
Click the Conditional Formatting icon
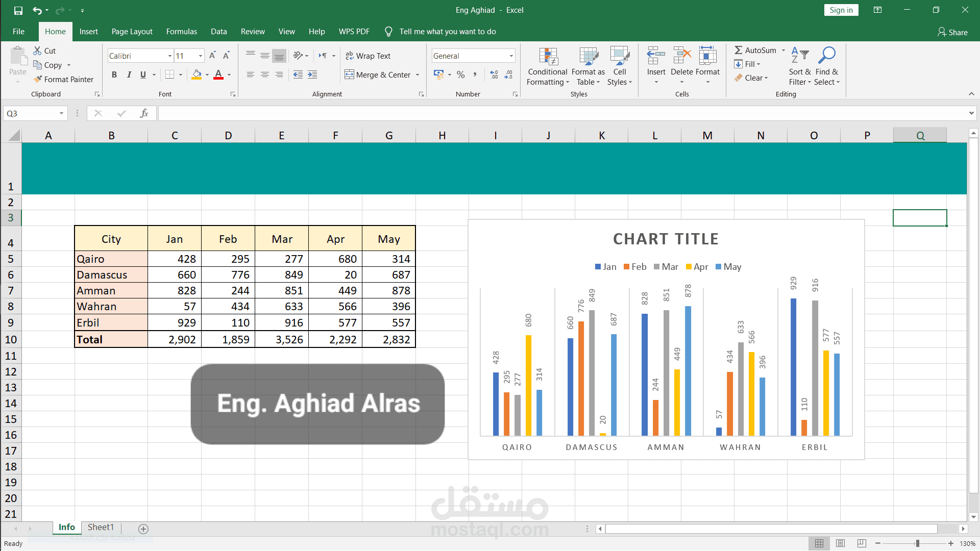548,57
